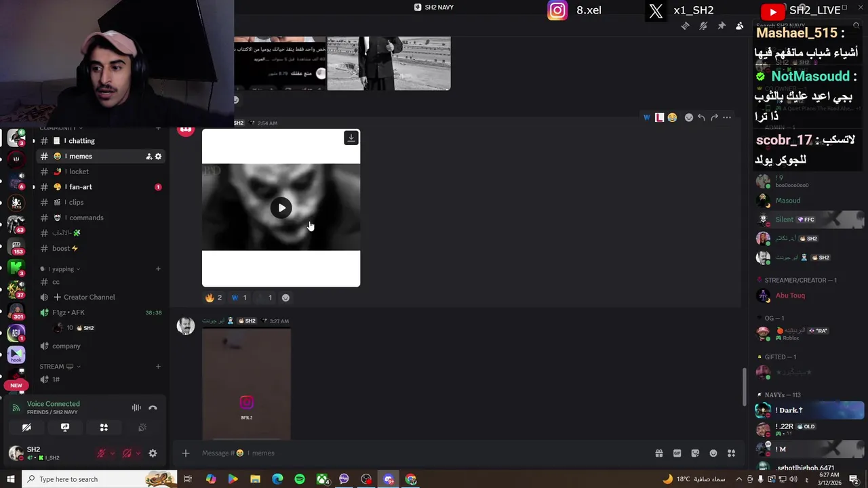This screenshot has height=488, width=868.
Task: Open the threads icon in channel header
Action: pos(685,26)
